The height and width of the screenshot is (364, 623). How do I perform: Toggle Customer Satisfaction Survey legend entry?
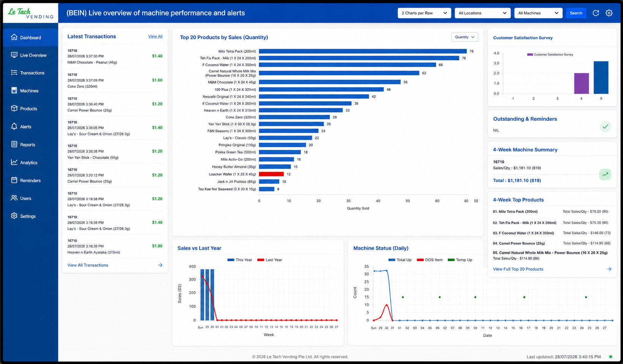point(550,54)
